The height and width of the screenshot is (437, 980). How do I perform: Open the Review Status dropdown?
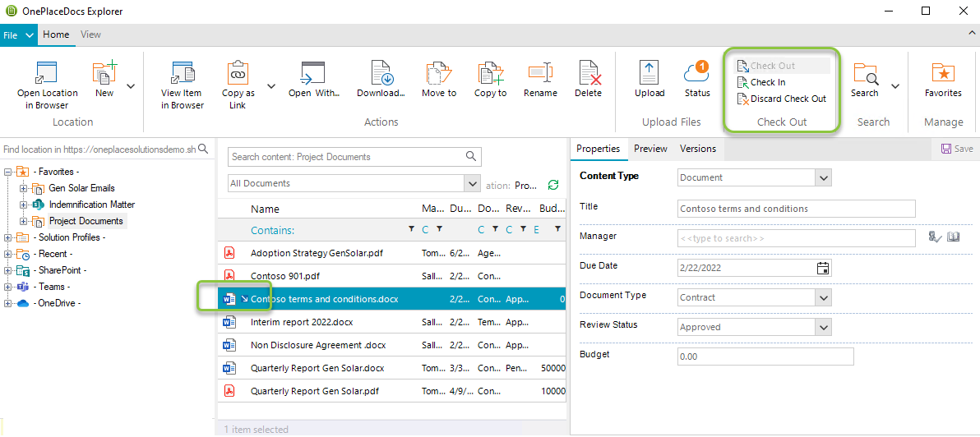[x=824, y=327]
